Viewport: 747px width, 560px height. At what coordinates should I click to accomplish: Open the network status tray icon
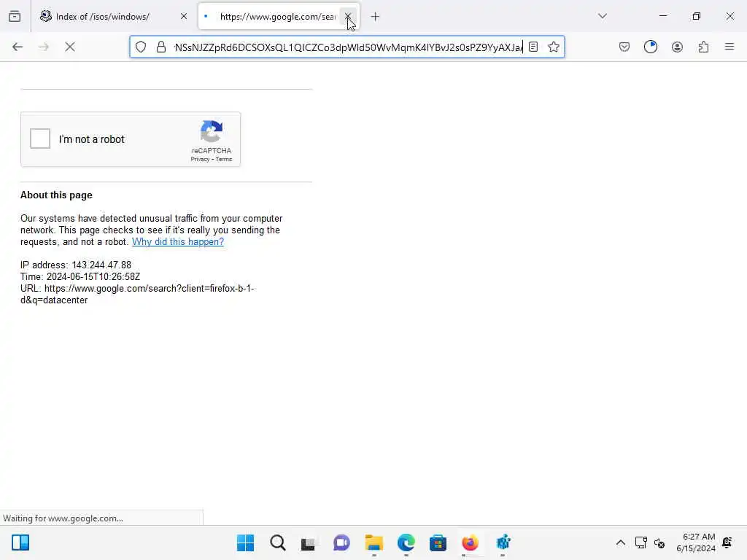(640, 542)
